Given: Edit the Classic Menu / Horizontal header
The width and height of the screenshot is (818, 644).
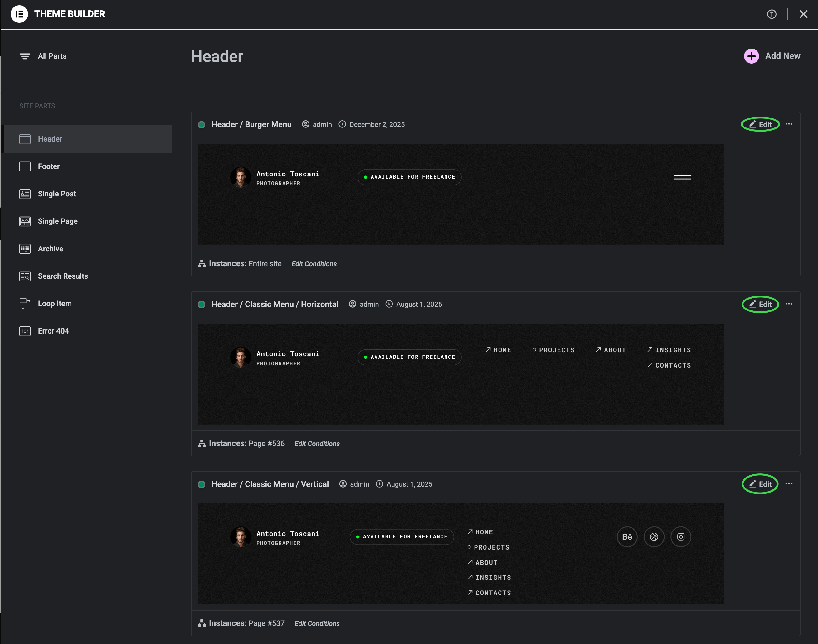Looking at the screenshot, I should (760, 304).
